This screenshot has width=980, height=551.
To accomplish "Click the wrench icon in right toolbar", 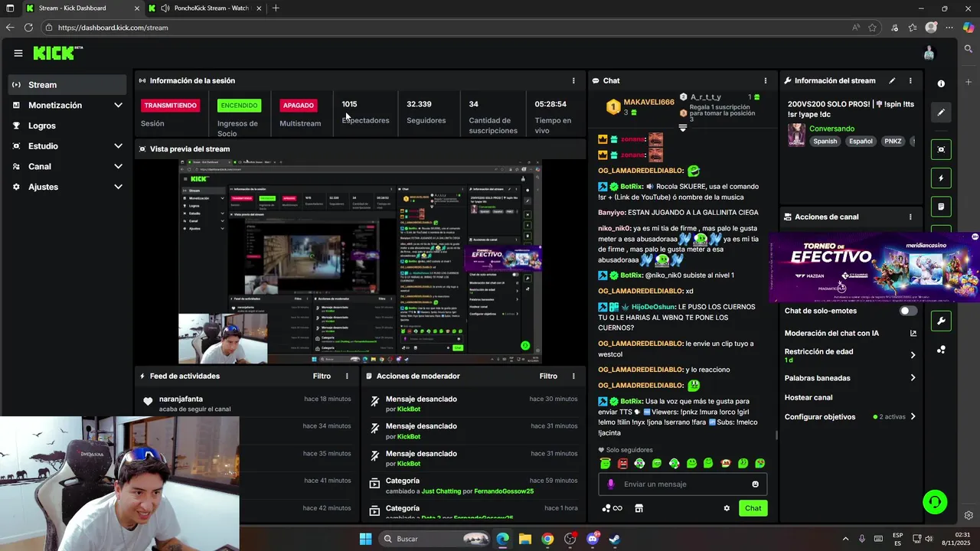I will pos(941,321).
